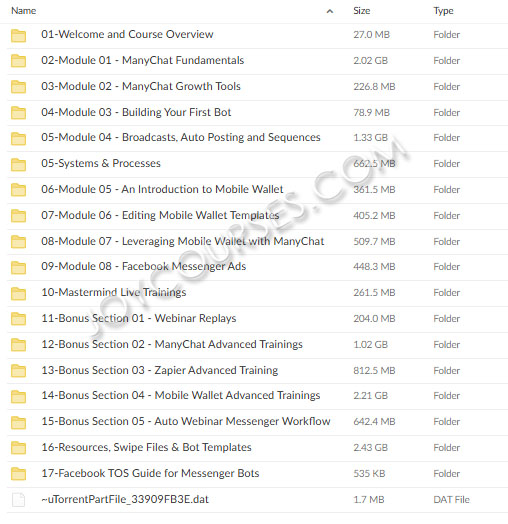Open '06-Module 05 - An Introduction to Mobile Wallet'
Image resolution: width=508 pixels, height=524 pixels.
pos(162,189)
